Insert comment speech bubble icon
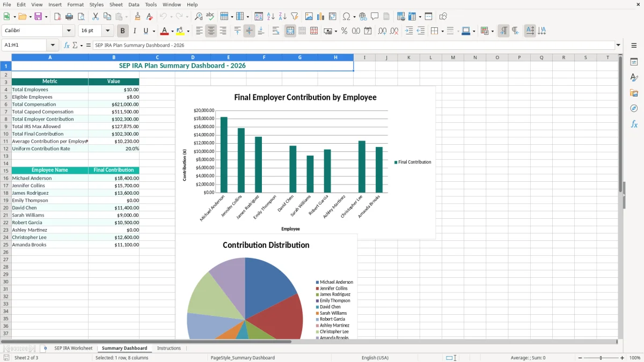The image size is (644, 362). (375, 17)
